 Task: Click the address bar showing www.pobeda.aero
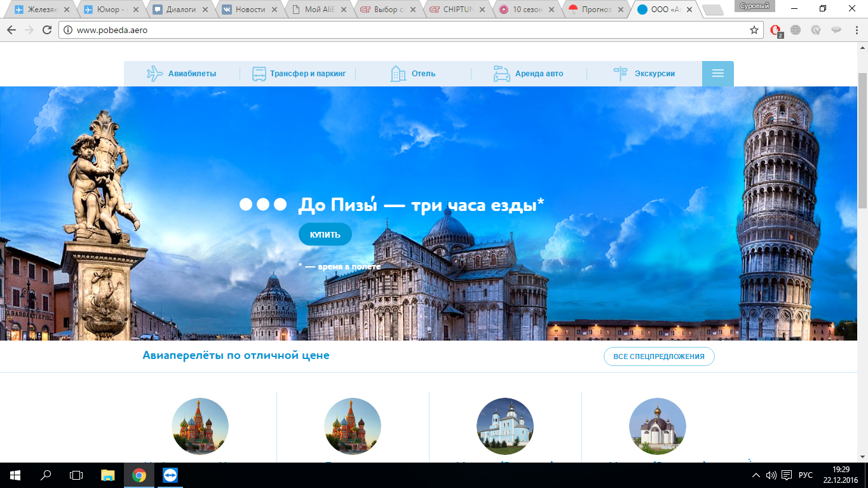[407, 30]
